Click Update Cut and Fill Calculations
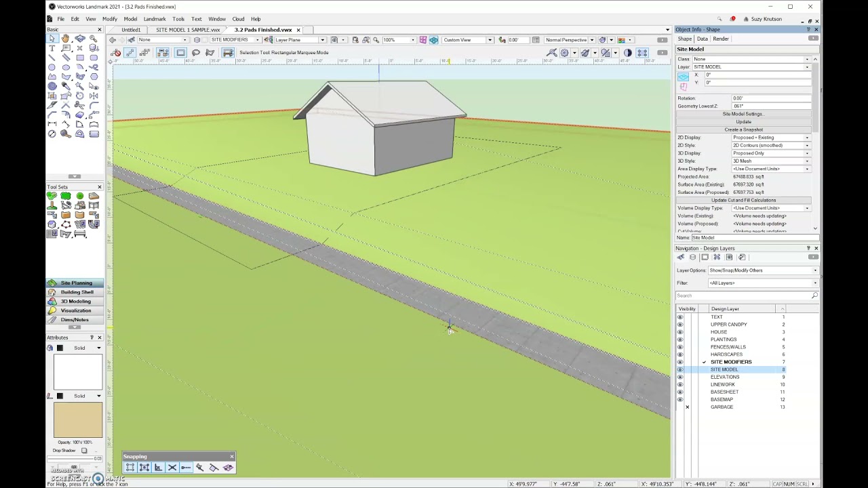Image resolution: width=868 pixels, height=488 pixels. pyautogui.click(x=744, y=200)
